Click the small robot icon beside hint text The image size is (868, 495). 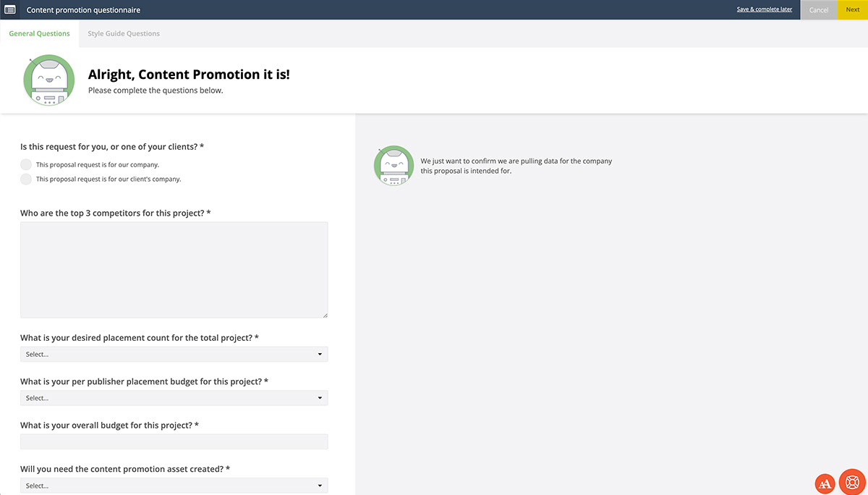coord(393,166)
